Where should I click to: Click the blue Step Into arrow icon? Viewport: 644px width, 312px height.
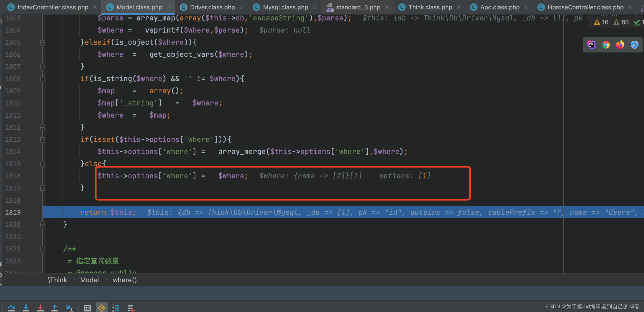[x=26, y=308]
